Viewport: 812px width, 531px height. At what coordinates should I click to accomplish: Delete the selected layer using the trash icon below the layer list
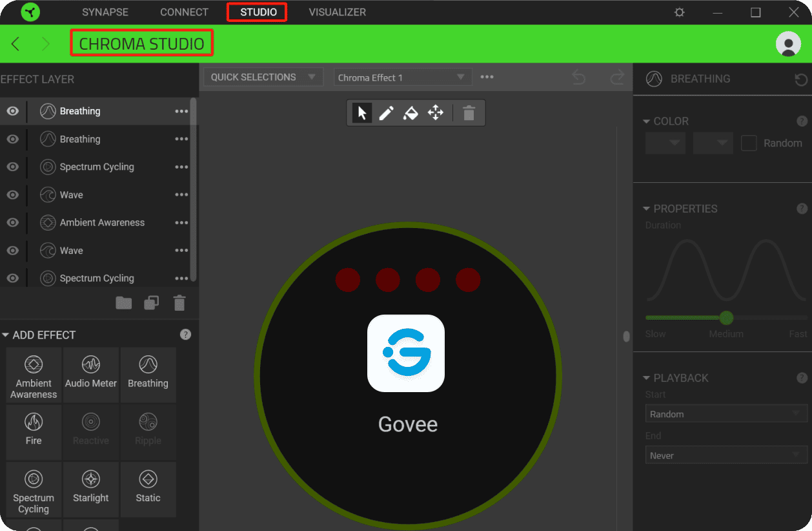click(x=179, y=303)
